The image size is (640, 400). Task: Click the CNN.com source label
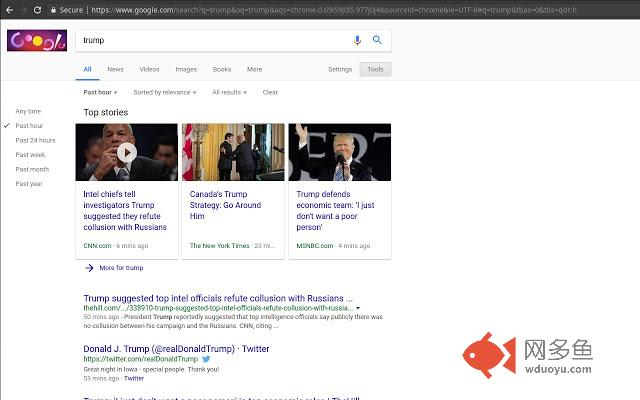click(x=97, y=246)
